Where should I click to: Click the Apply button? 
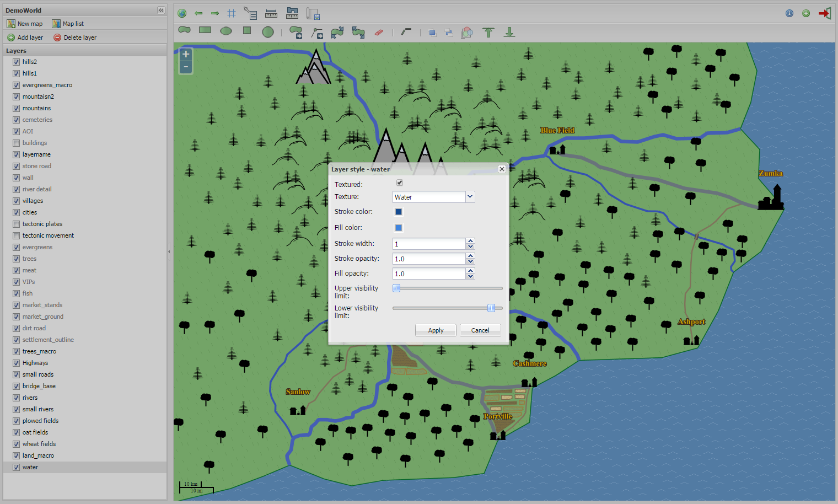(x=436, y=330)
